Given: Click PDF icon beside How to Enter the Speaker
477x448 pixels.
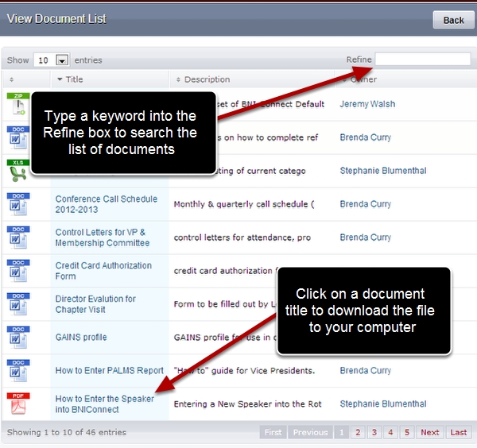Looking at the screenshot, I should click(17, 404).
